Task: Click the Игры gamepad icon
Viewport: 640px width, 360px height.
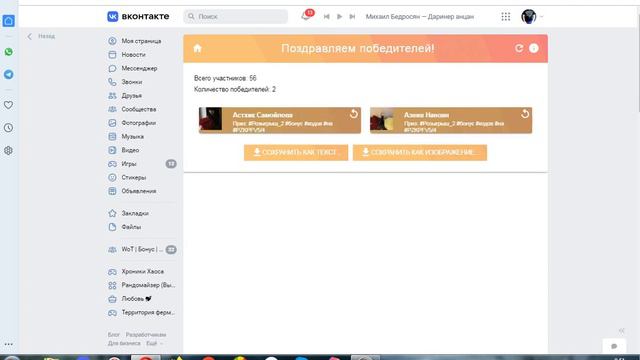Action: (112, 164)
